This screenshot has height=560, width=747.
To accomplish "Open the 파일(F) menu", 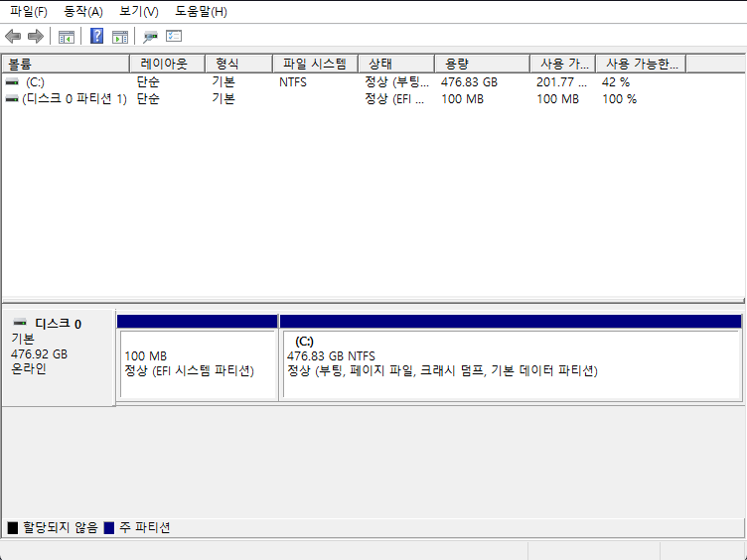I will pos(29,12).
